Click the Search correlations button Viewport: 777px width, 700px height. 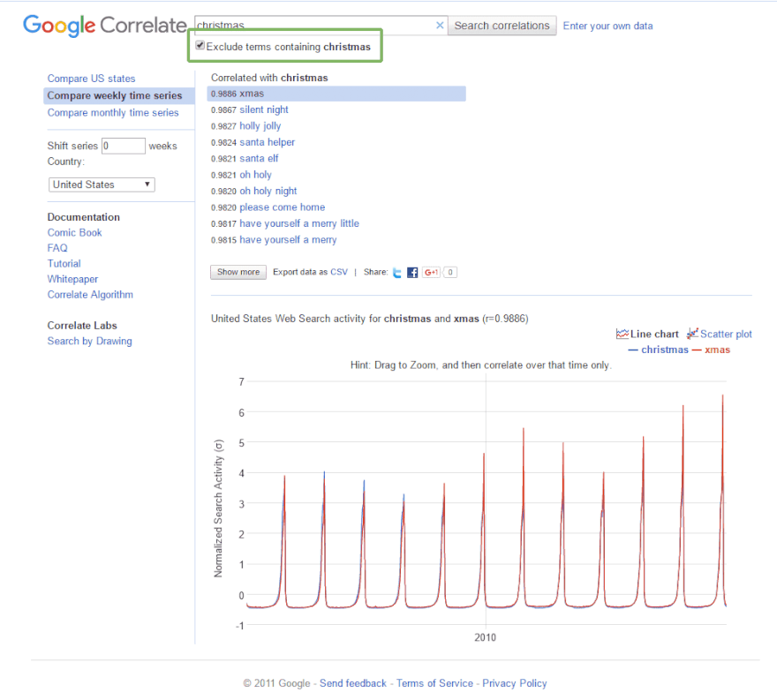point(502,26)
